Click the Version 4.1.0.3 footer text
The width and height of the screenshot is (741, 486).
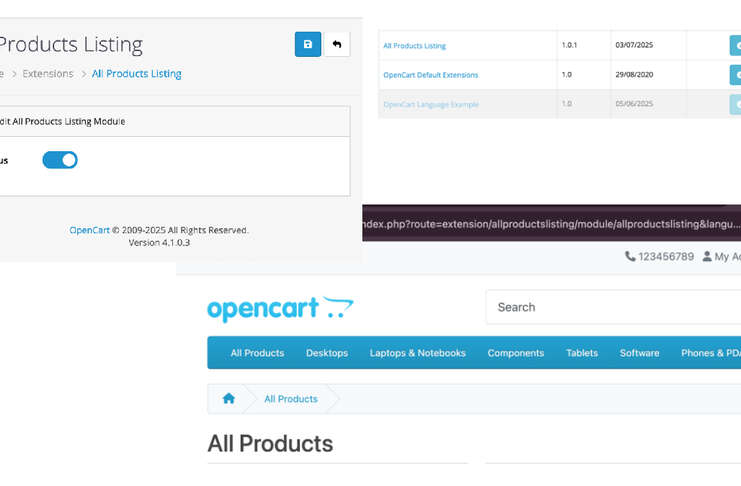coord(159,243)
